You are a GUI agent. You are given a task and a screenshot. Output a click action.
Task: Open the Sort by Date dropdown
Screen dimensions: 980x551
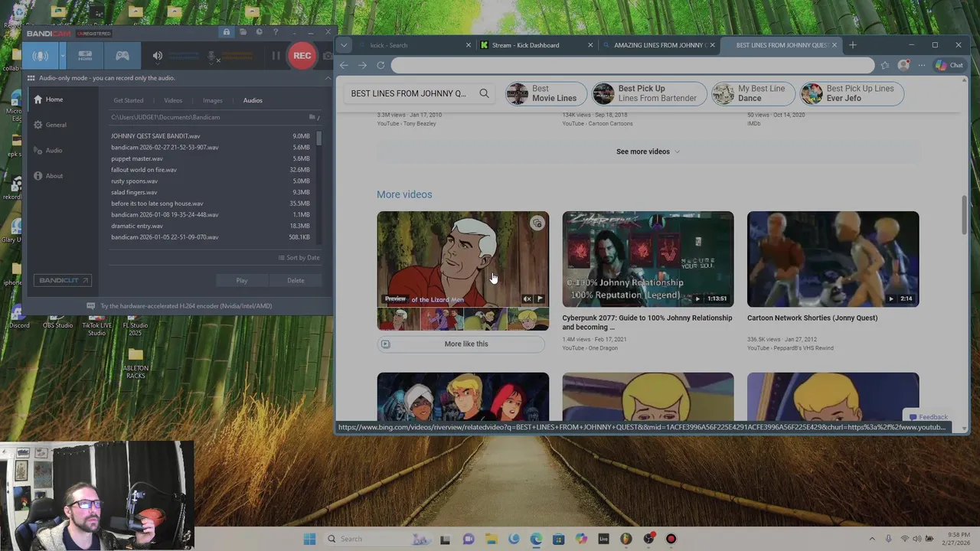point(299,258)
